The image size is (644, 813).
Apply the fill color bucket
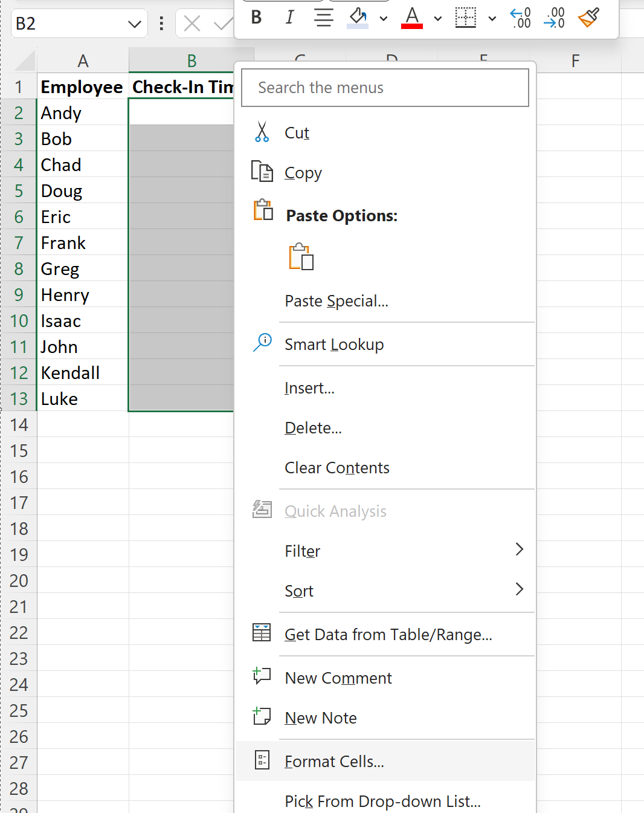coord(358,18)
